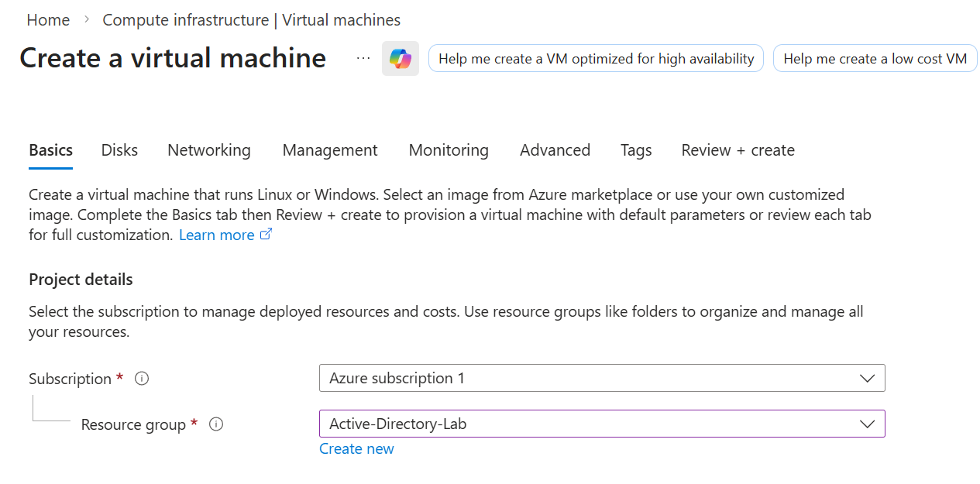Select the Basics tab

(x=51, y=150)
